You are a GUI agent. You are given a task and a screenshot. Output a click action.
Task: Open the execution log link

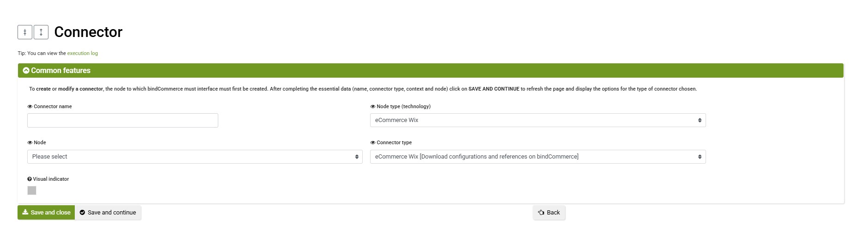pyautogui.click(x=83, y=54)
